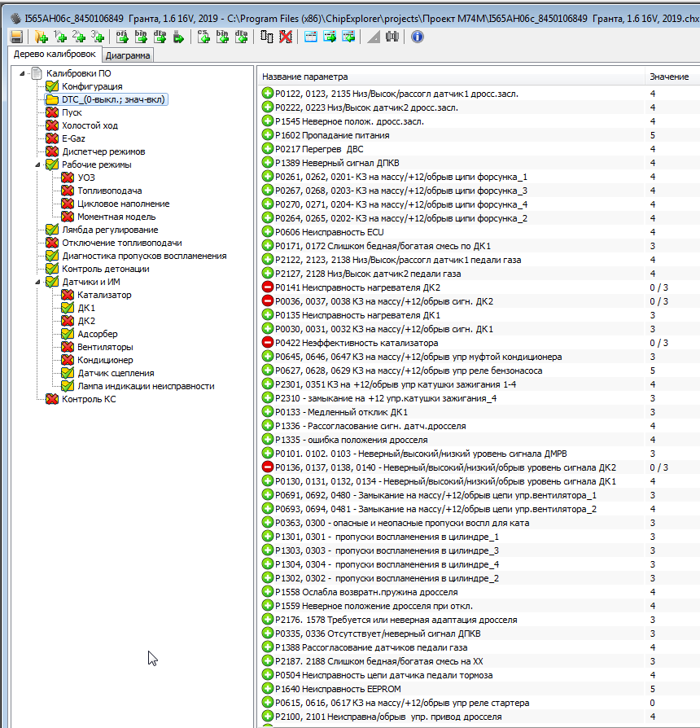Collapse the 'Рабочие режимы' tree node
This screenshot has width=700, height=728.
37,164
